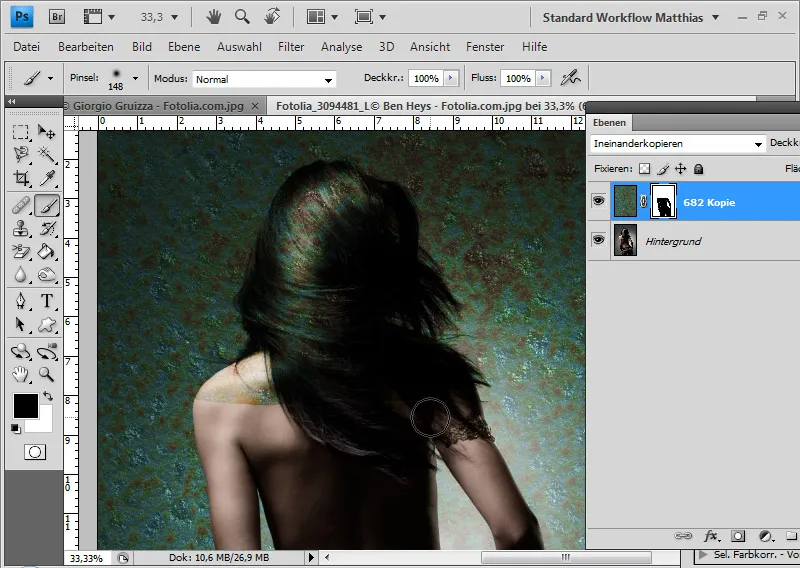Select the Pen tool
The image size is (800, 568).
pyautogui.click(x=20, y=301)
